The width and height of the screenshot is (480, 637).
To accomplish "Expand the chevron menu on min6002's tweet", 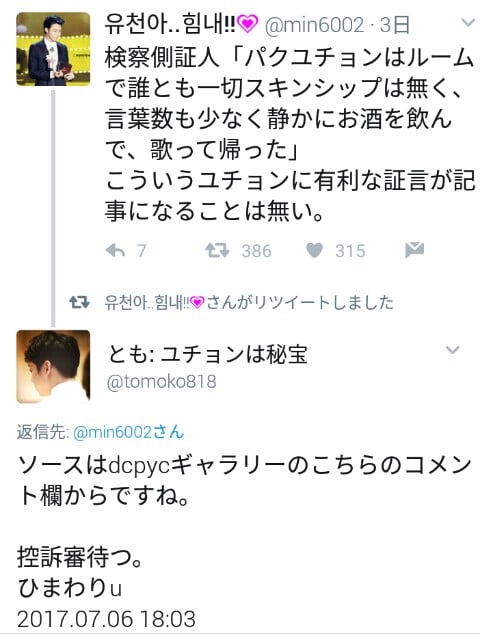I will point(468,22).
